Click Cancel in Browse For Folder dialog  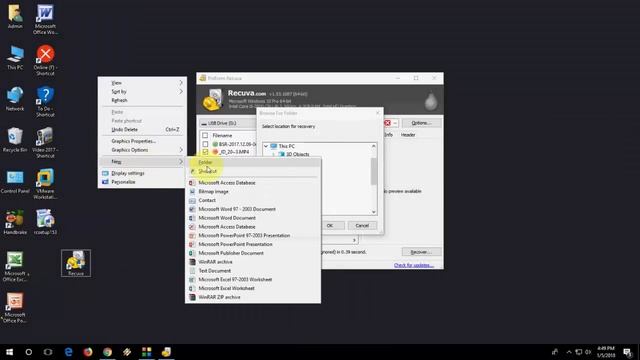pos(362,225)
